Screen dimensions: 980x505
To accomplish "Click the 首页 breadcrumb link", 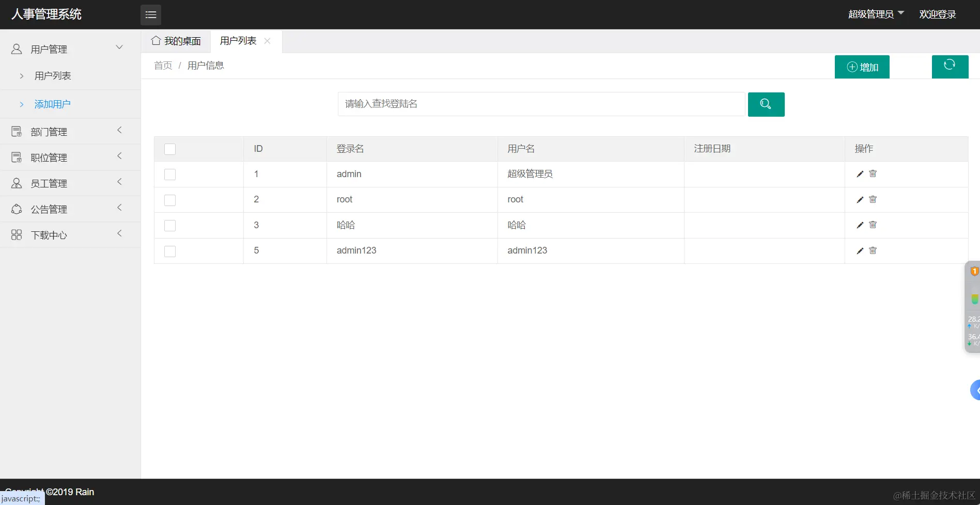I will pos(163,66).
